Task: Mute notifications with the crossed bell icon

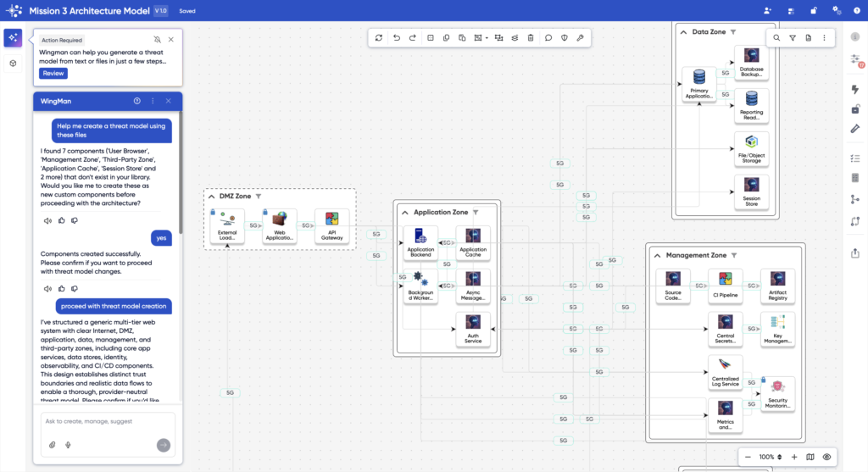Action: pyautogui.click(x=157, y=40)
